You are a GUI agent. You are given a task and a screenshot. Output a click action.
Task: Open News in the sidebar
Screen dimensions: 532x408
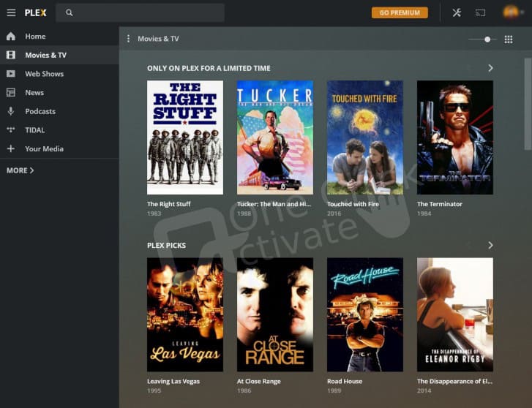(59, 92)
